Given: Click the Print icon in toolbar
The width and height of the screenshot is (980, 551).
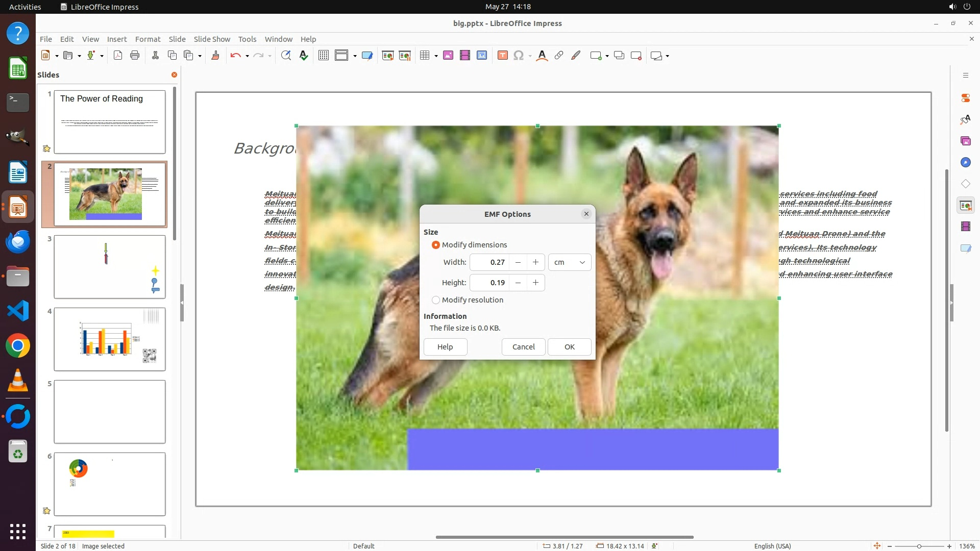Looking at the screenshot, I should [135, 56].
